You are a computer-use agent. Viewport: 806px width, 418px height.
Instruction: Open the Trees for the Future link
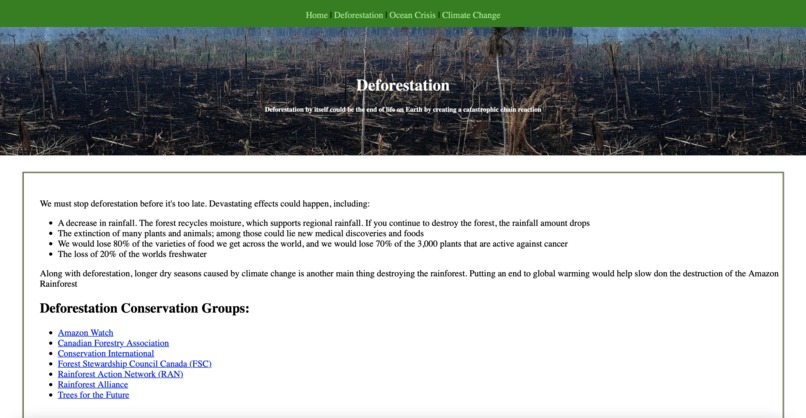click(94, 395)
